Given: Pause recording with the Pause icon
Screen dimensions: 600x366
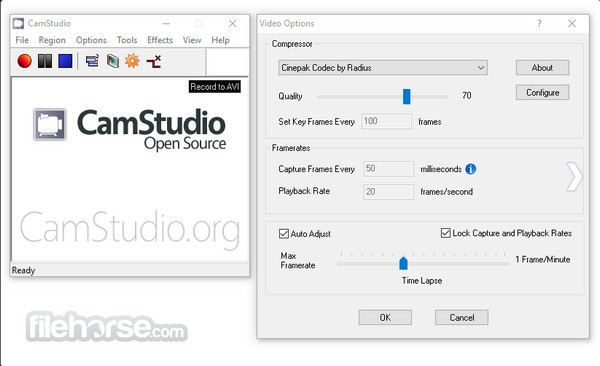Looking at the screenshot, I should point(45,61).
